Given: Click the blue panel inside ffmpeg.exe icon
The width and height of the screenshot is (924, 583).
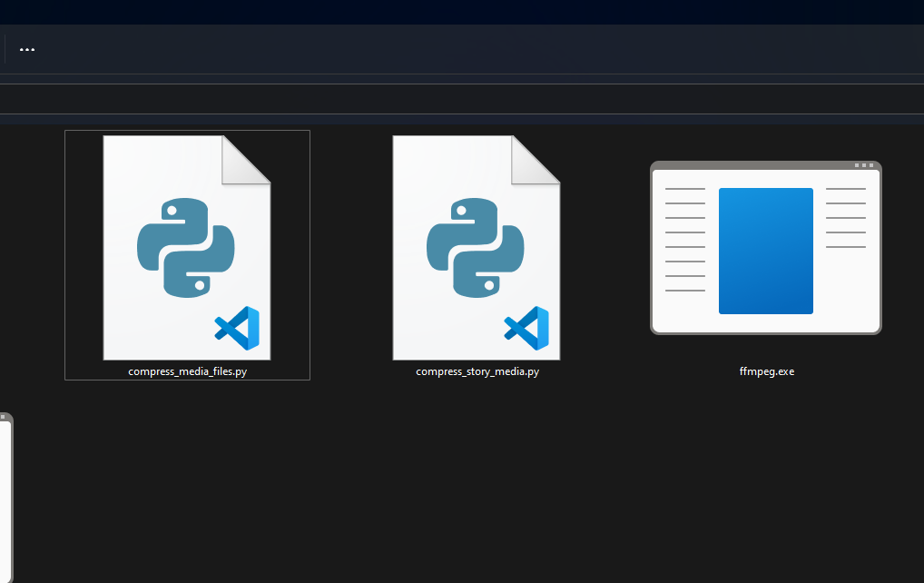Looking at the screenshot, I should 765,251.
